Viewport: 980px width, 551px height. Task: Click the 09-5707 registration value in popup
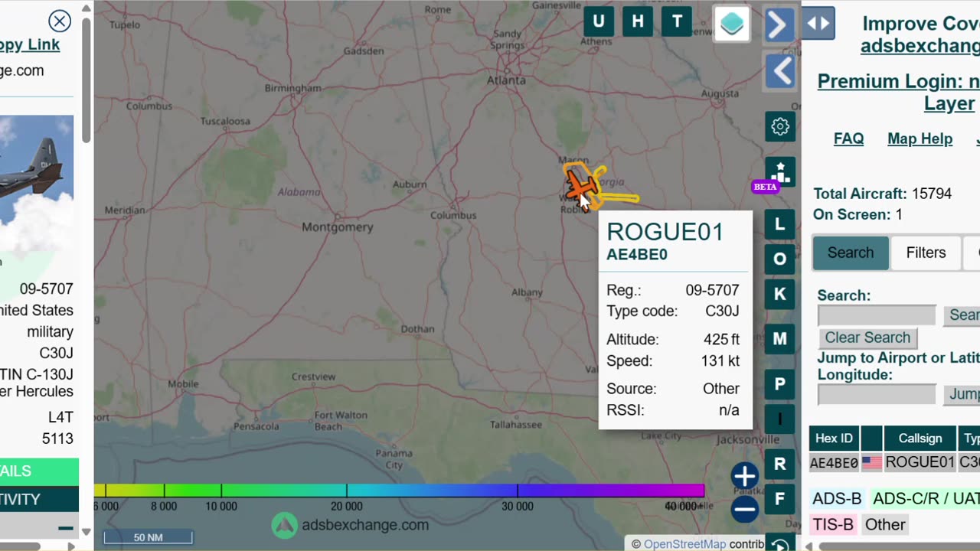[x=712, y=290]
